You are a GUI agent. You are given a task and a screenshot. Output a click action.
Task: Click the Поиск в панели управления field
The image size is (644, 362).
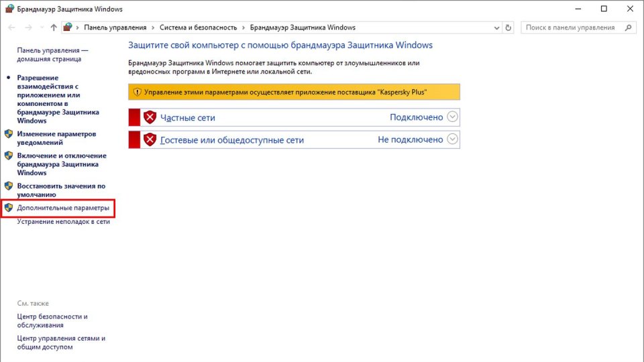pyautogui.click(x=570, y=27)
